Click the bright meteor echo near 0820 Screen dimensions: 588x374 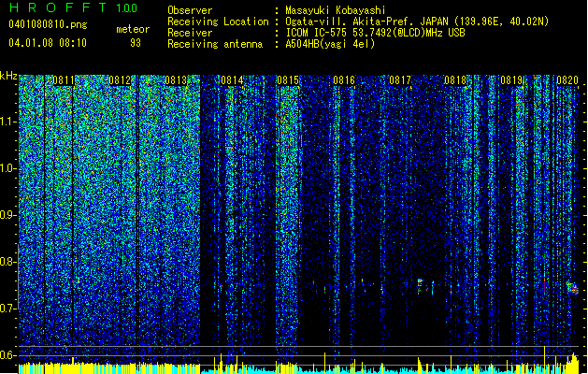click(573, 288)
